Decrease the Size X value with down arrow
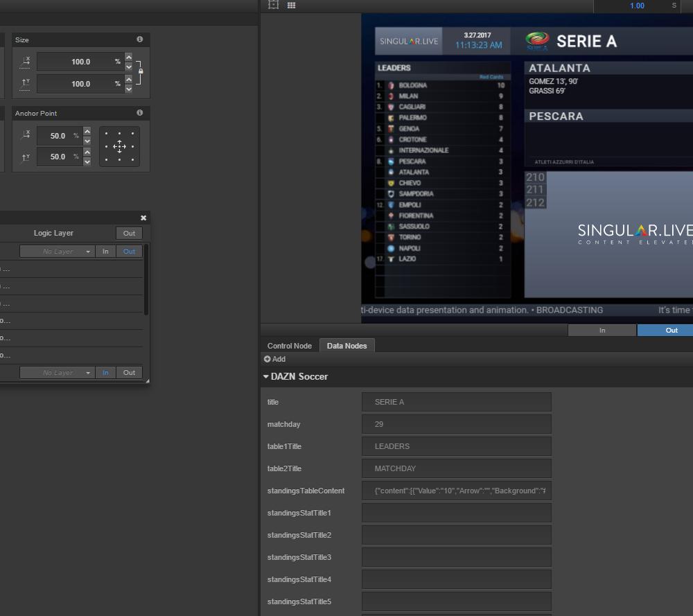The width and height of the screenshot is (693, 616). tap(129, 67)
